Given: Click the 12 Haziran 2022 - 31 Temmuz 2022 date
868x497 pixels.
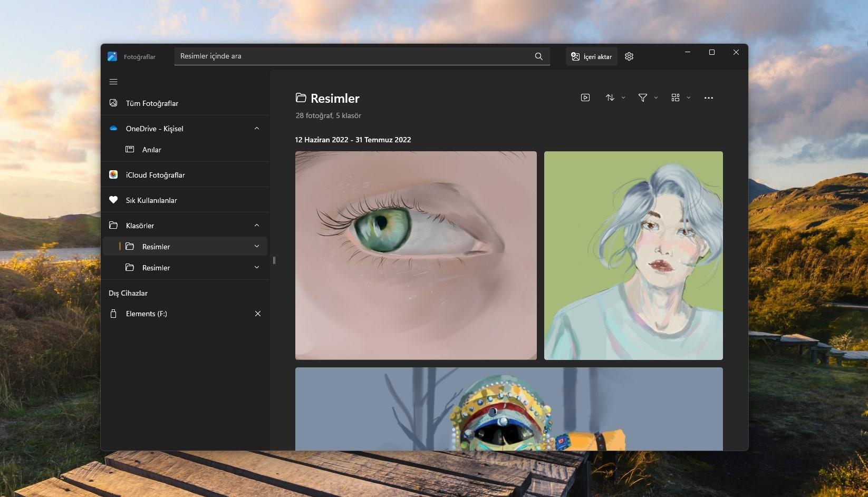Looking at the screenshot, I should 353,140.
